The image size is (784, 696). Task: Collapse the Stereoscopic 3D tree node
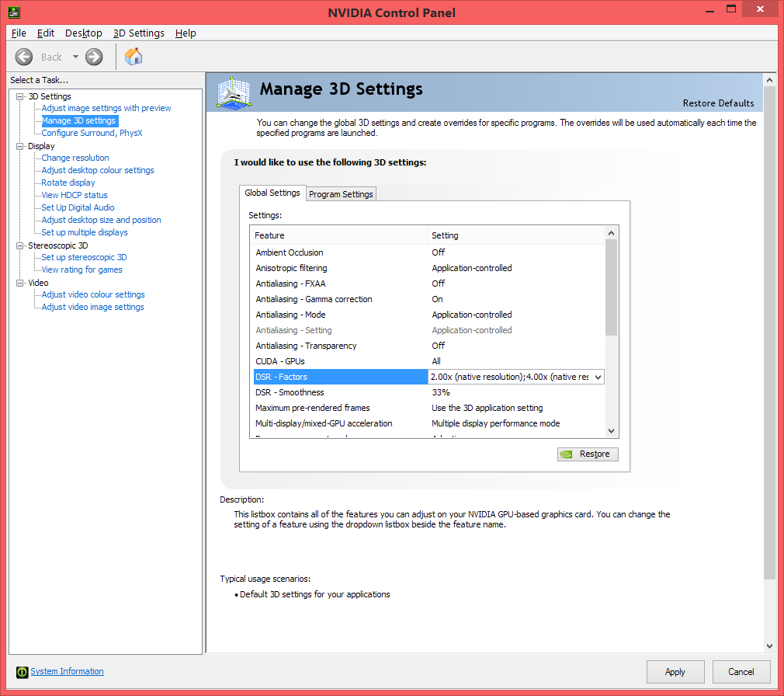20,245
